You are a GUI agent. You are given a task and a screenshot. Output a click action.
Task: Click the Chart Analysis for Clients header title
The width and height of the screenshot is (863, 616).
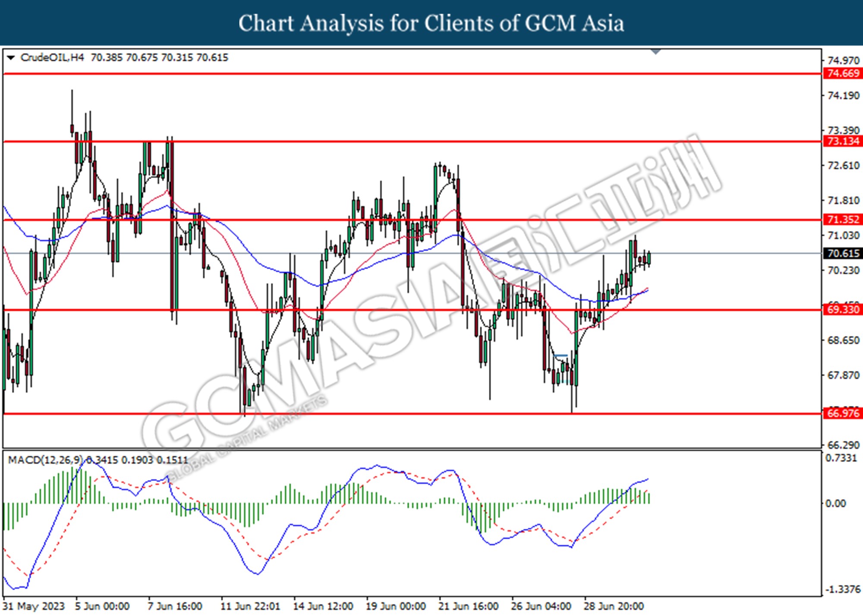431,23
